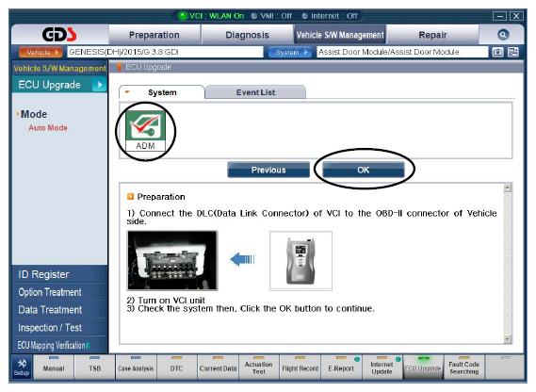This screenshot has height=392, width=536.
Task: Click the OK button
Action: click(363, 170)
